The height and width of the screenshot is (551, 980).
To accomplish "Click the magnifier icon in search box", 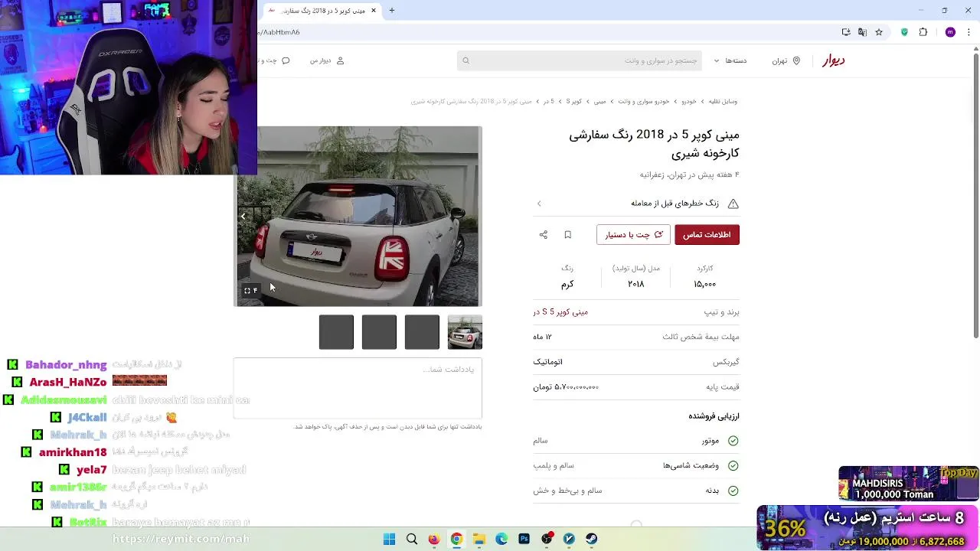I will [465, 60].
